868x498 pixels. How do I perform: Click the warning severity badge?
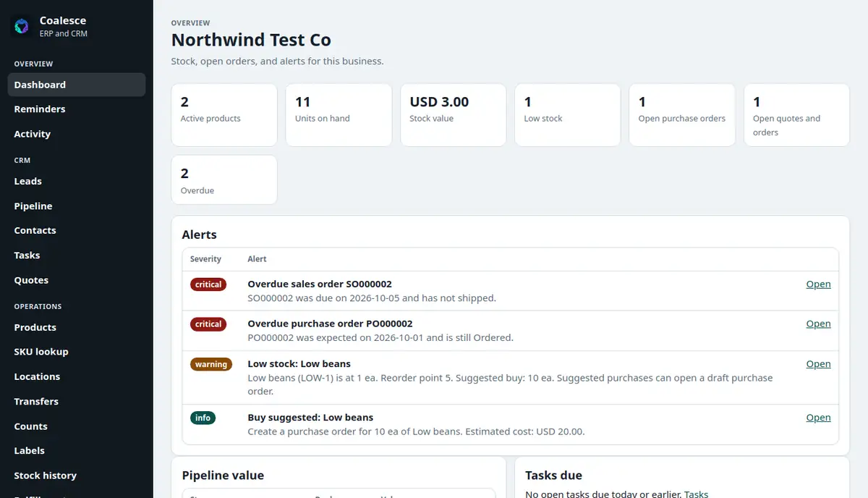(211, 364)
